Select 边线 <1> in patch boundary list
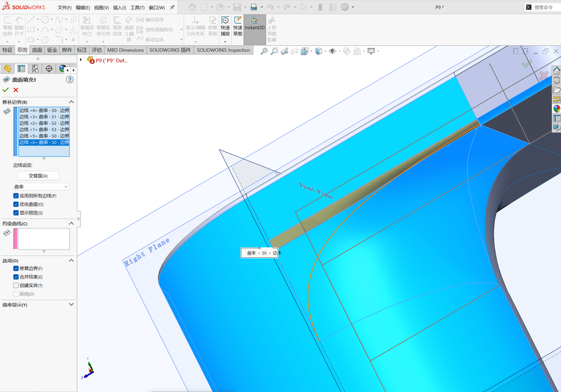The image size is (561, 392). (44, 129)
